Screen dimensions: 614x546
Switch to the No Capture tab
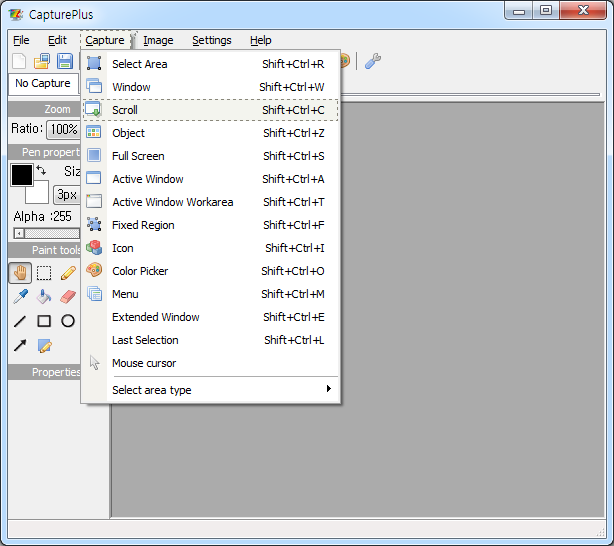click(x=43, y=84)
